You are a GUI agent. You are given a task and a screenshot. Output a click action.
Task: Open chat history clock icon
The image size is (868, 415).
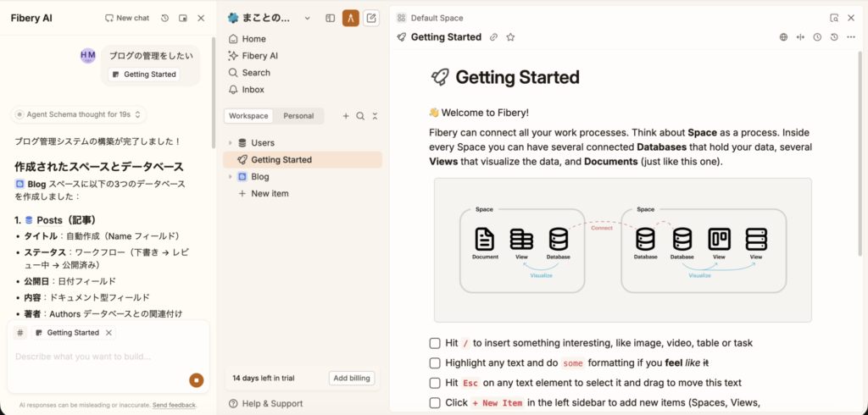164,19
